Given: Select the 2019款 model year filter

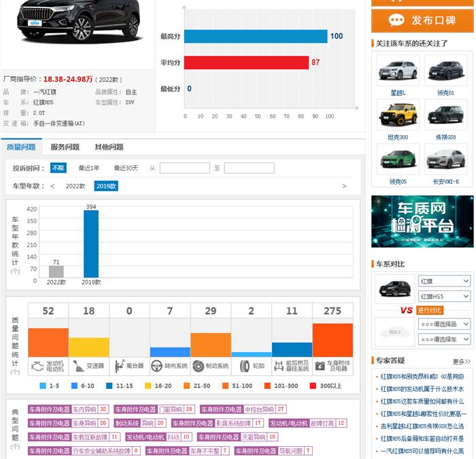Looking at the screenshot, I should click(106, 186).
